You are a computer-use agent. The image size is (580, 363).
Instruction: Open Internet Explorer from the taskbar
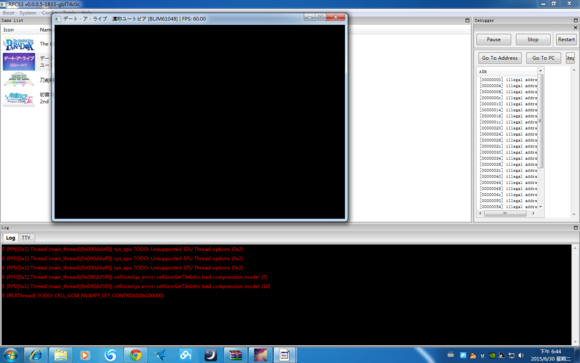36,355
